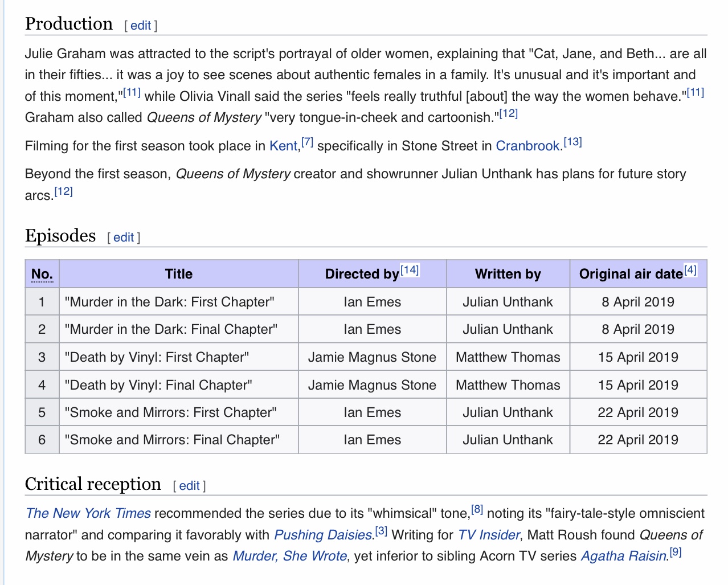Image resolution: width=728 pixels, height=585 pixels.
Task: Follow citation [12] after story arcs
Action: [x=64, y=191]
